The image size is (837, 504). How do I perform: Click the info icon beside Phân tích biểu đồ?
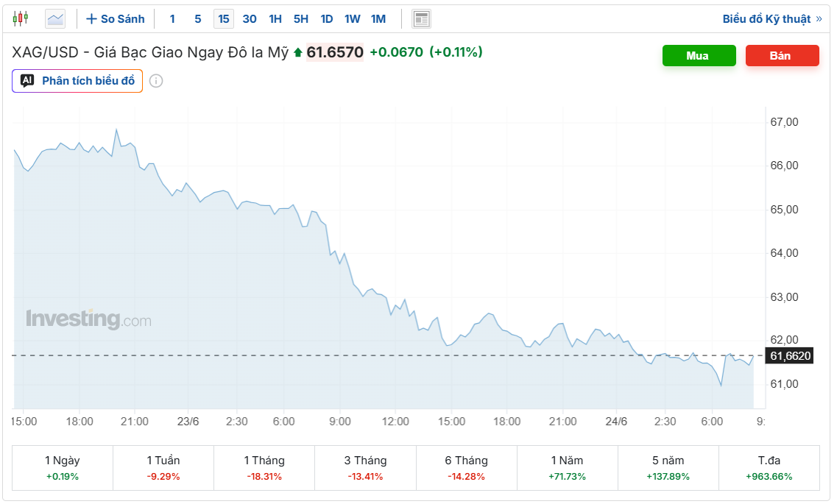tap(156, 81)
